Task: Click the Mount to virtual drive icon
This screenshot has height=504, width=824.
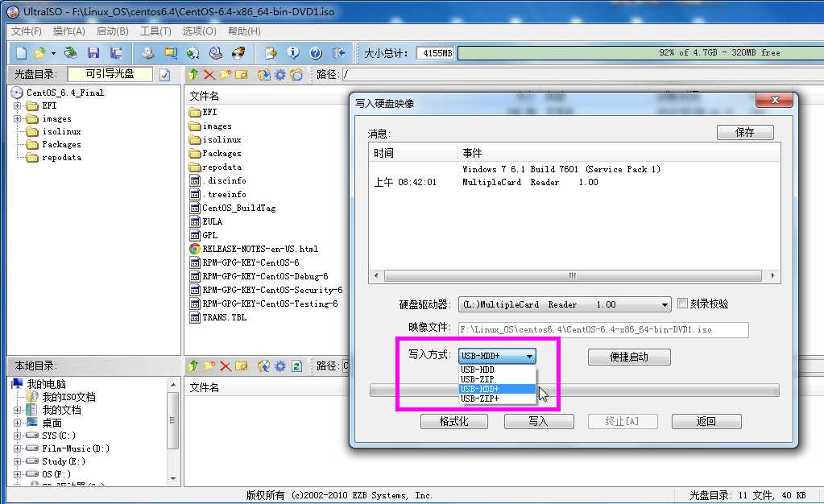Action: click(x=215, y=52)
